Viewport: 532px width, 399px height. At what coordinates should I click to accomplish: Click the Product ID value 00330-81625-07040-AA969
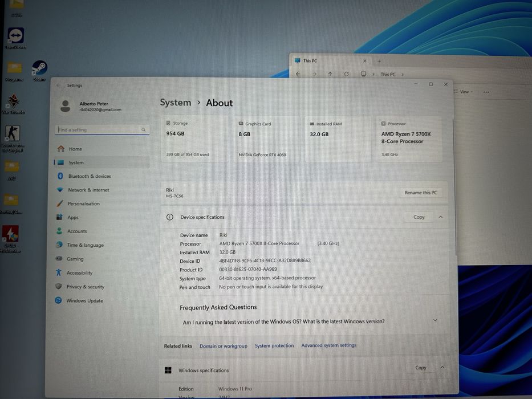248,269
